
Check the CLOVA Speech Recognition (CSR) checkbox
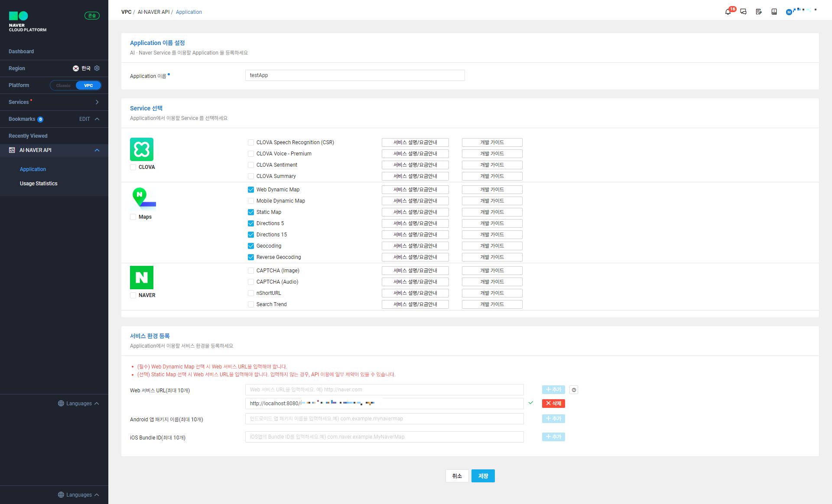(251, 142)
